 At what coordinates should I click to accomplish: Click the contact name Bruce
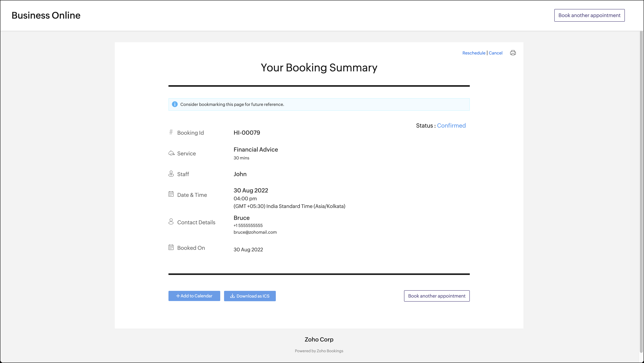242,218
